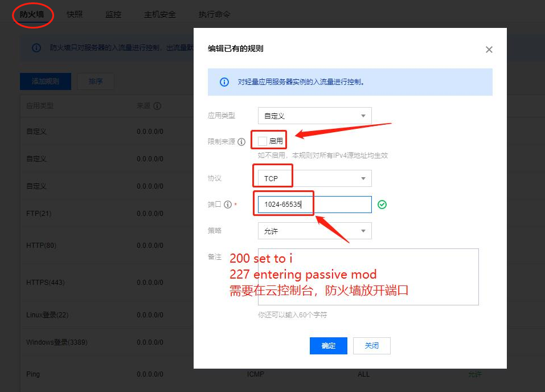Screen dimensions: 545x392
Task: Select the Linux登录(22) rule row name
Action: pos(47,315)
